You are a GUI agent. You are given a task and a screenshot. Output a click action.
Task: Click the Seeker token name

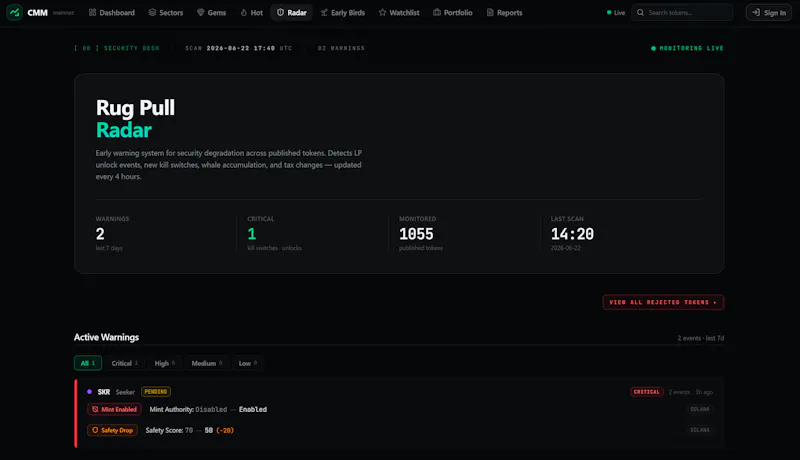(125, 392)
